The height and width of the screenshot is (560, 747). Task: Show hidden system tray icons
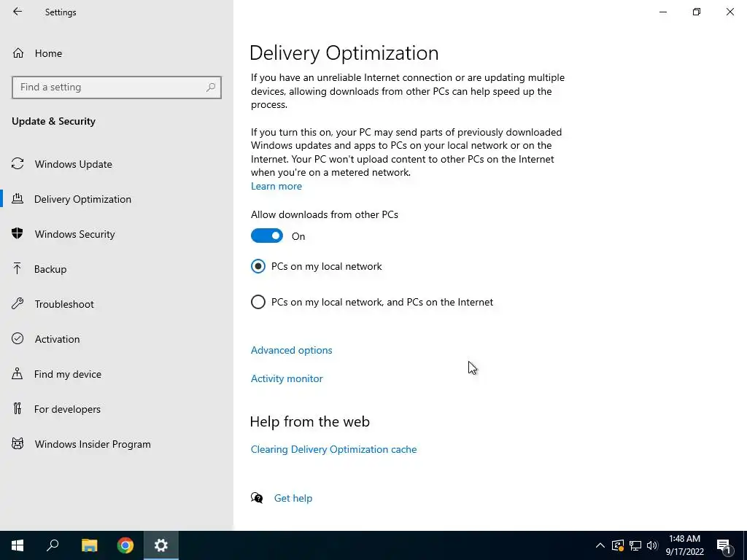click(x=600, y=545)
